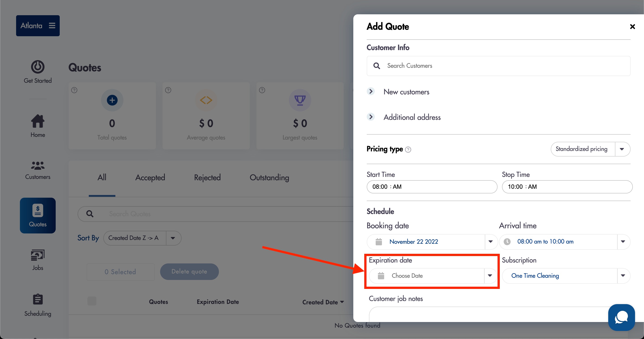Viewport: 644px width, 339px height.
Task: Open the Standardized pricing dropdown
Action: [590, 149]
